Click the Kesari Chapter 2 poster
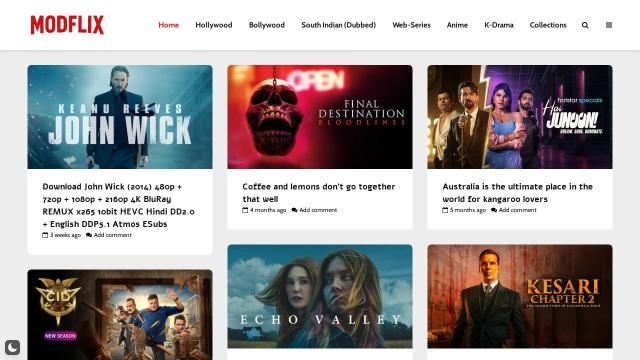640x360 pixels. [x=520, y=296]
